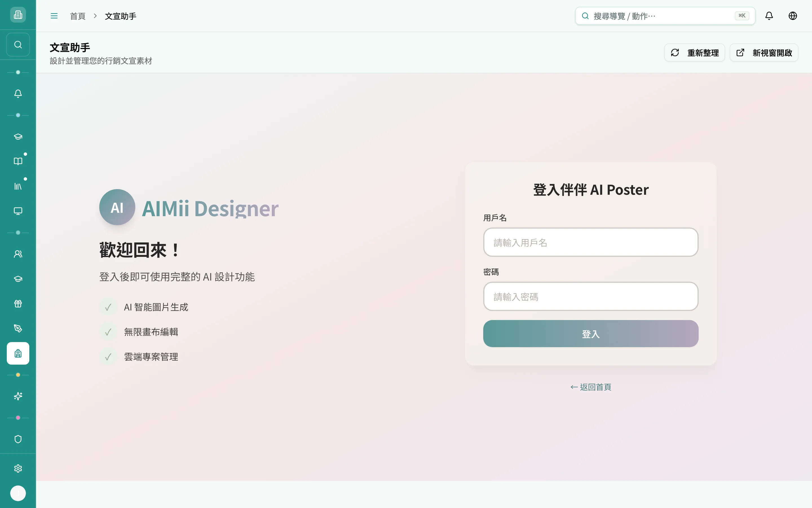812x508 pixels.
Task: Open the globe language switcher
Action: click(x=793, y=16)
